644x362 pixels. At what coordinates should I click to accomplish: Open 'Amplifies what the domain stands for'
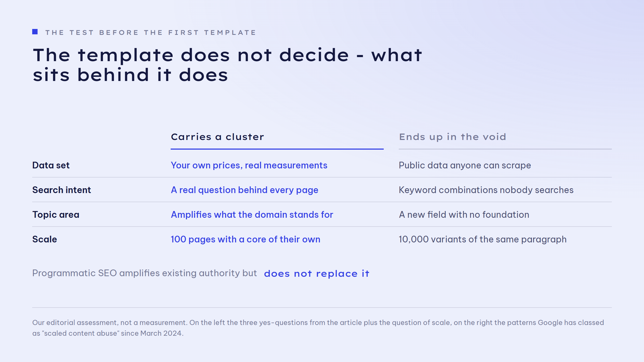coord(252,215)
